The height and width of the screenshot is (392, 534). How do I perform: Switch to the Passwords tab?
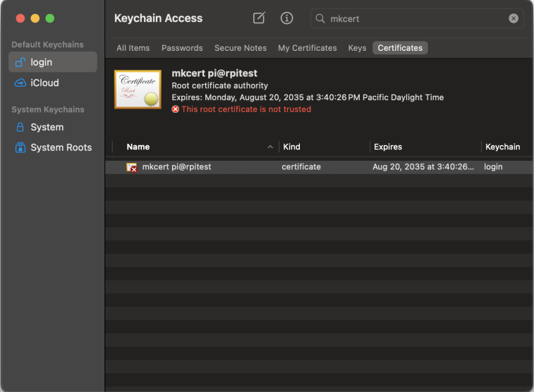[182, 48]
